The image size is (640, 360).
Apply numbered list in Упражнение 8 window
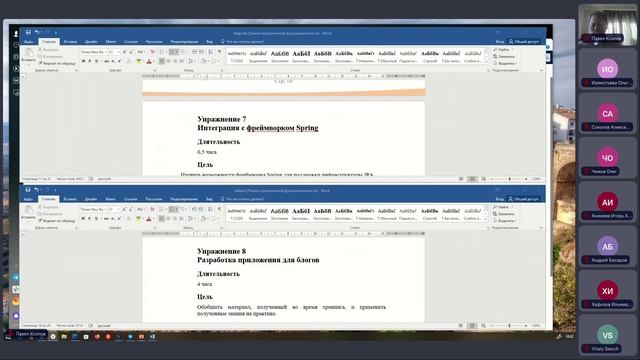coord(173,209)
